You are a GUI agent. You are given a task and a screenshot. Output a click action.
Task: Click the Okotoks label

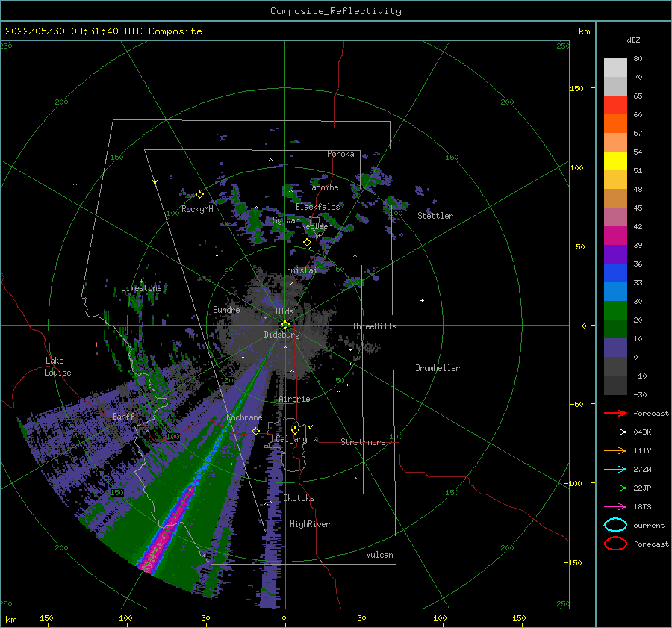(299, 498)
